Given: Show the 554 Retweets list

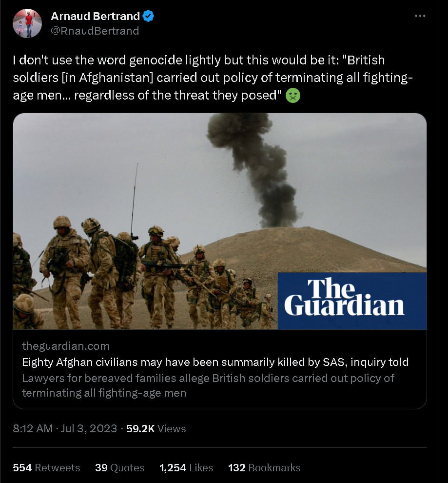Looking at the screenshot, I should tap(46, 467).
